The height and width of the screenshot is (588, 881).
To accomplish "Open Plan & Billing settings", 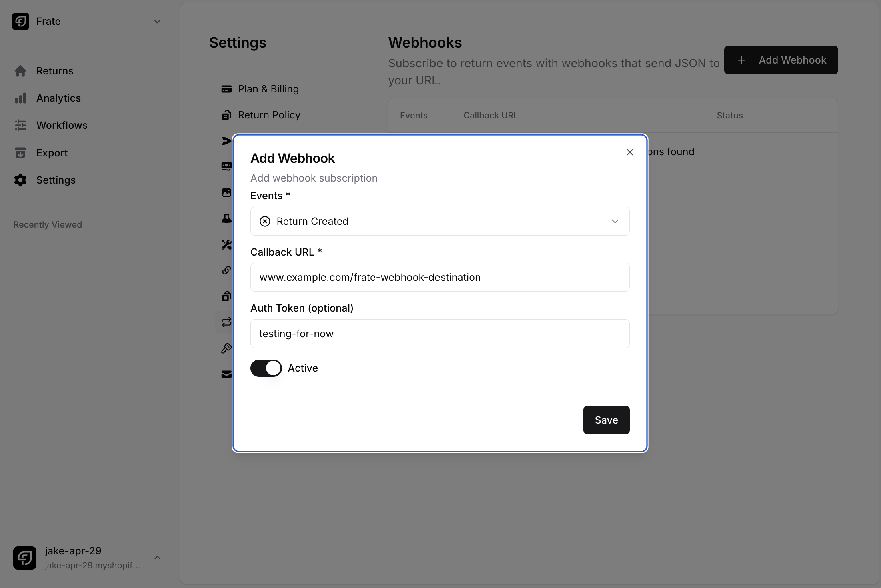I will [x=268, y=89].
